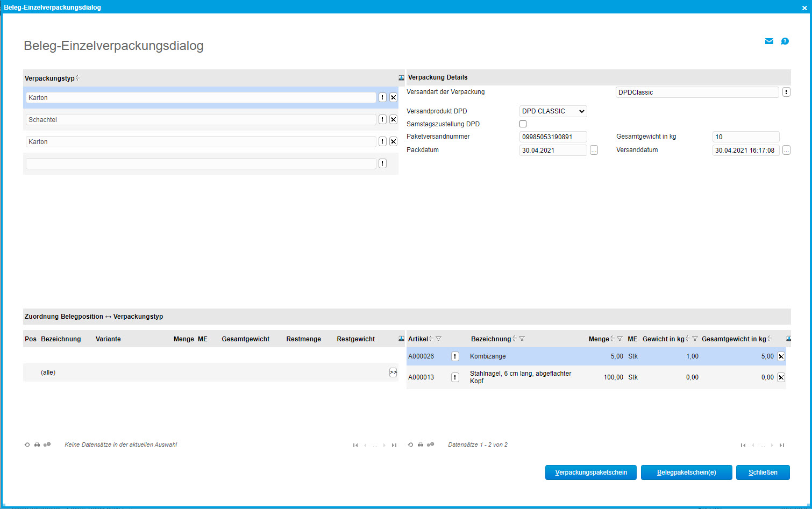Click info button next to DPDClassic field
The width and height of the screenshot is (812, 509).
point(786,92)
